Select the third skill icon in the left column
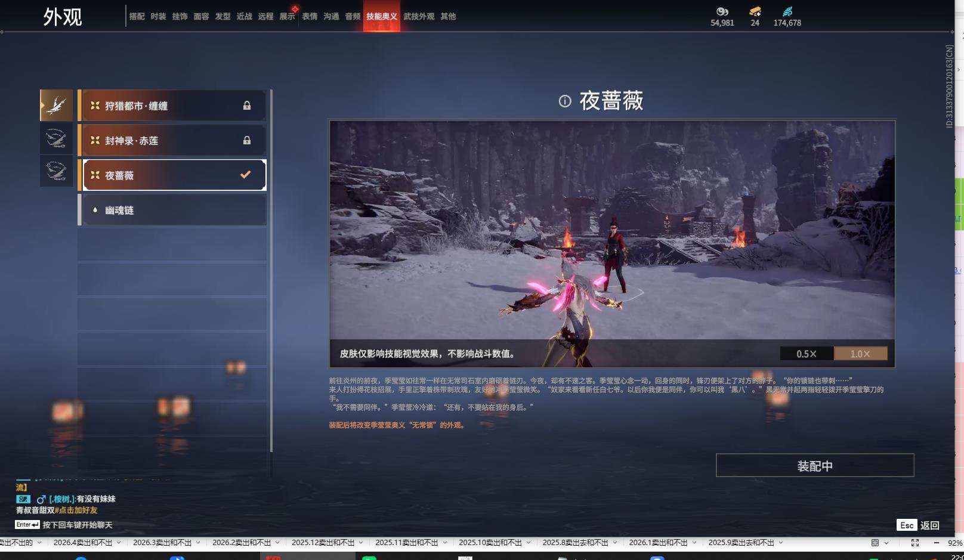 pyautogui.click(x=56, y=171)
